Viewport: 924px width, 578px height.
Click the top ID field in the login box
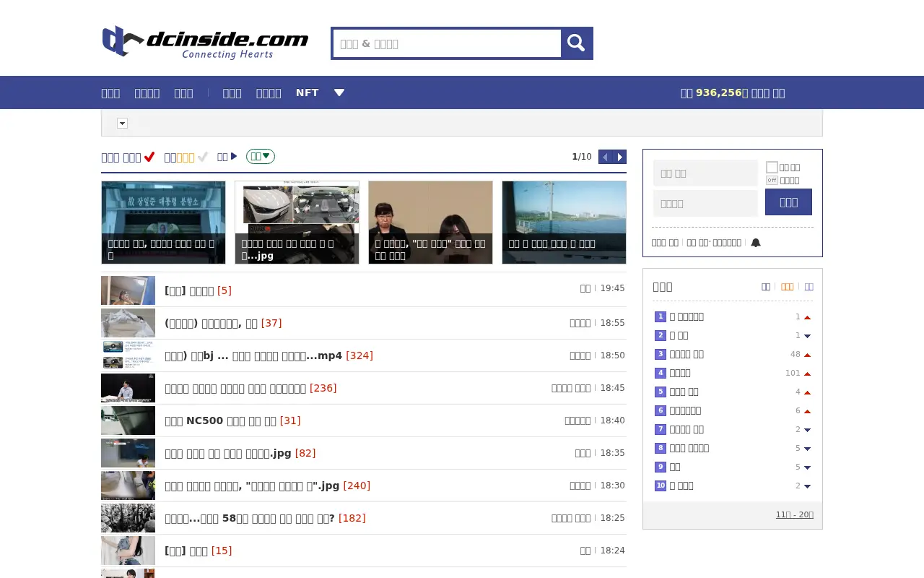(x=705, y=173)
